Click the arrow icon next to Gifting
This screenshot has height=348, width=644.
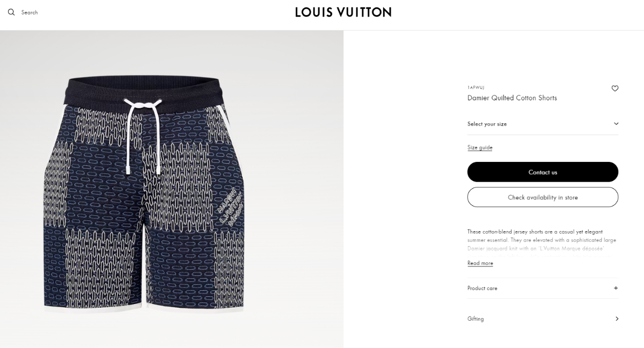tap(617, 319)
